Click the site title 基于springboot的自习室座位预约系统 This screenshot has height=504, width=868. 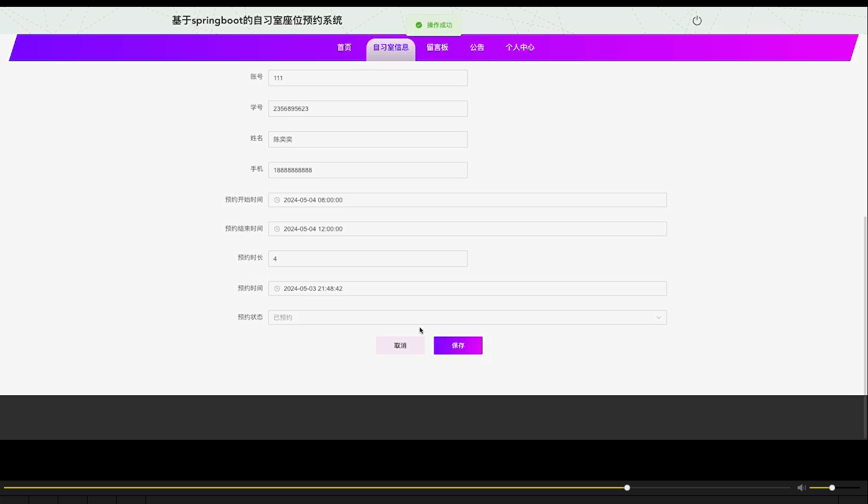[x=256, y=20]
